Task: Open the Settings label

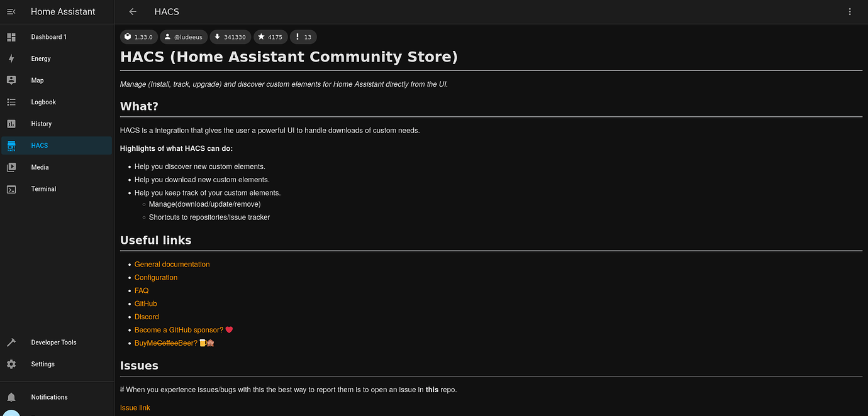Action: pyautogui.click(x=43, y=364)
